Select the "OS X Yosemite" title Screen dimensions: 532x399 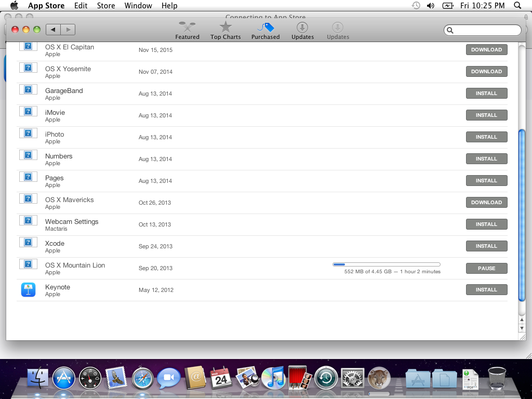click(68, 69)
